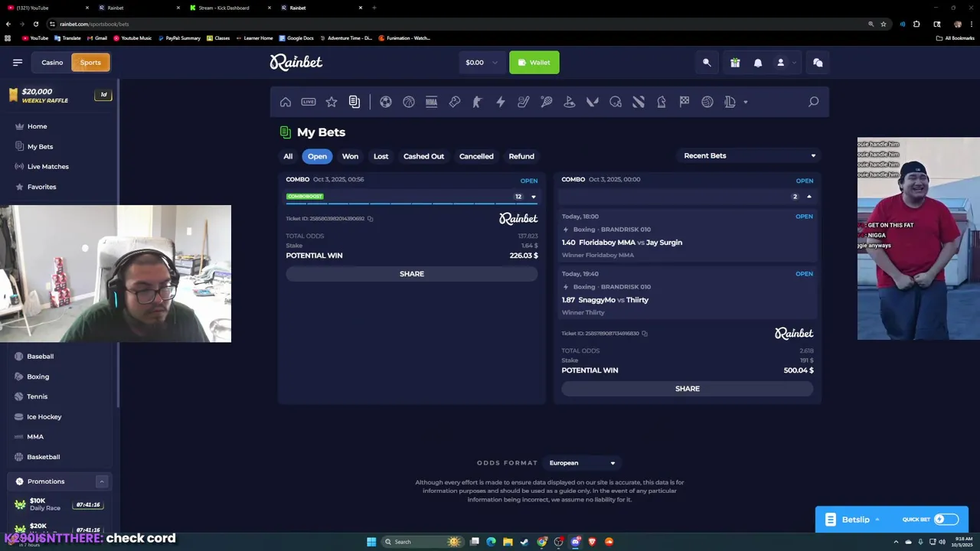Select the tennis racket sport icon
The height and width of the screenshot is (551, 980).
point(547,102)
